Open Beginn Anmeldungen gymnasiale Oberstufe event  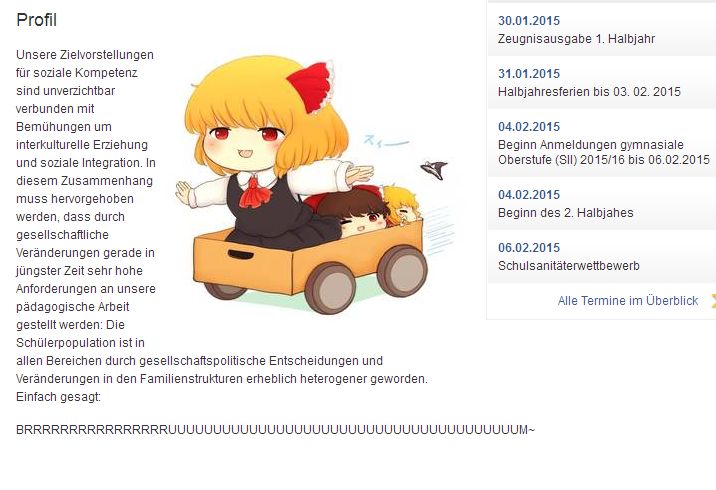pyautogui.click(x=604, y=152)
